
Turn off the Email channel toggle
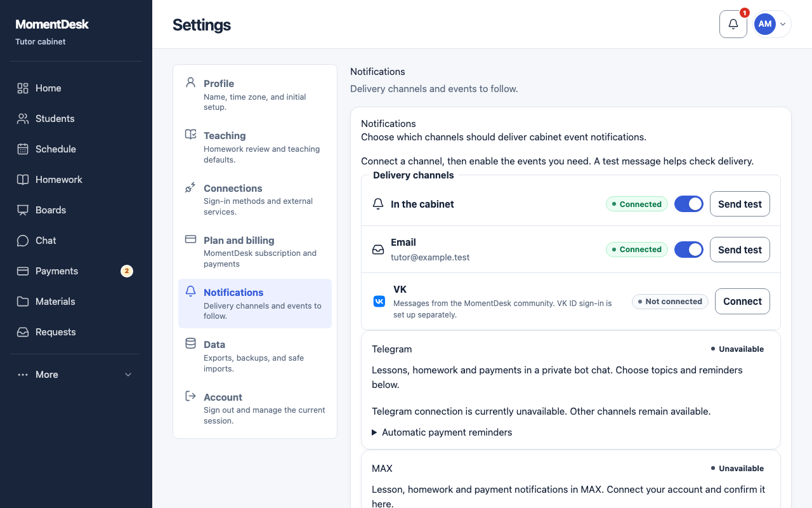[689, 250]
